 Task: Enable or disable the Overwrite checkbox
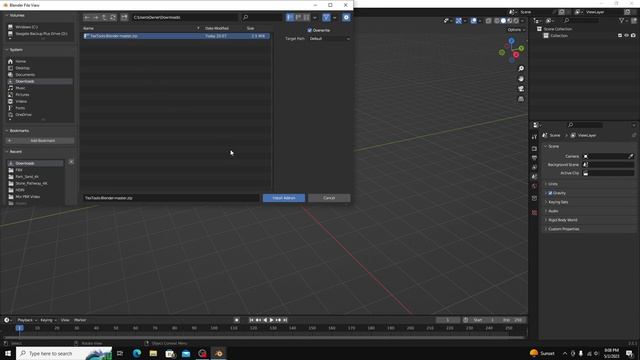[309, 30]
